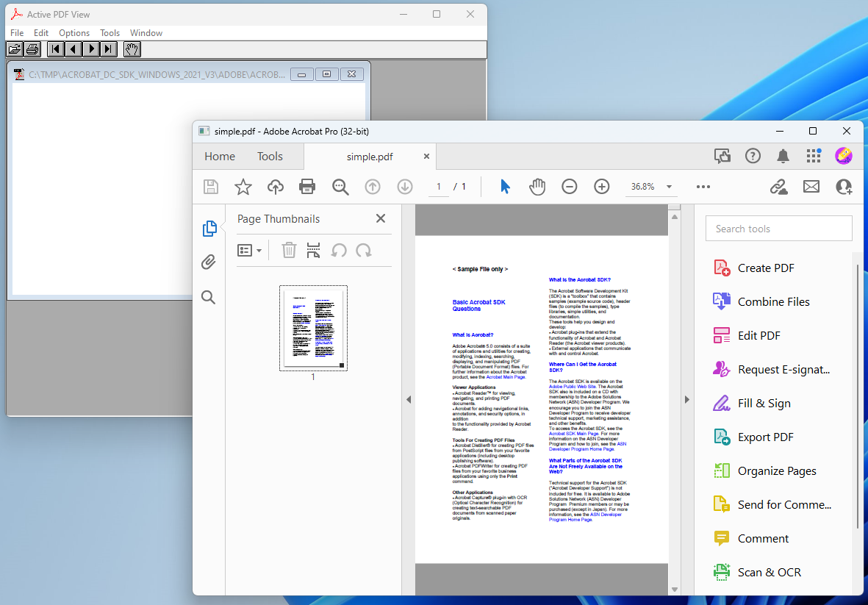The image size is (868, 605).
Task: Open the Page Thumbnails panel icon
Action: pos(210,229)
